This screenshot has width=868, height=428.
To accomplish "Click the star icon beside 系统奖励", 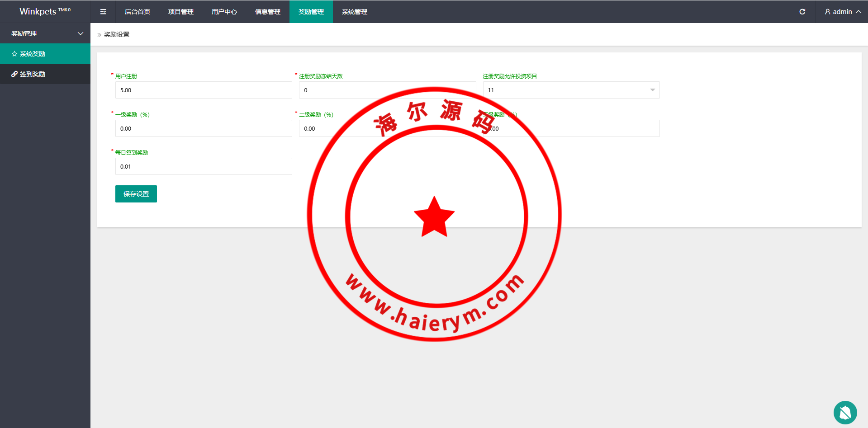I will (14, 54).
